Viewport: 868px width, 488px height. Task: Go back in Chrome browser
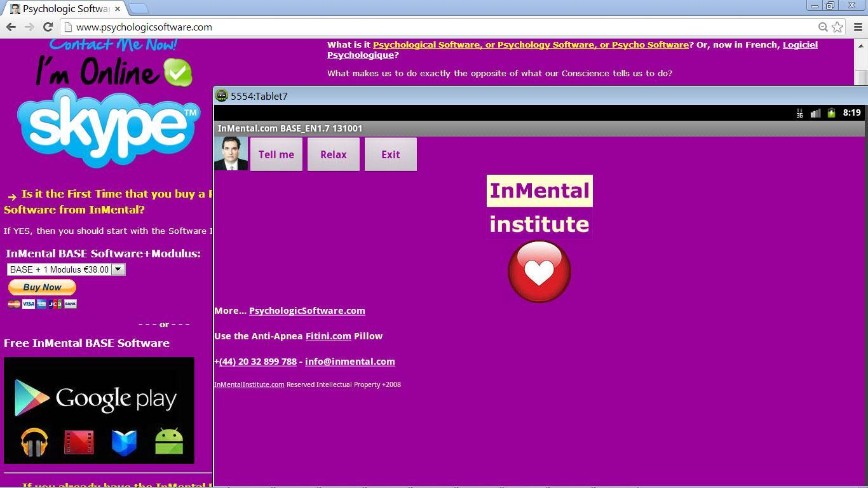click(x=11, y=27)
